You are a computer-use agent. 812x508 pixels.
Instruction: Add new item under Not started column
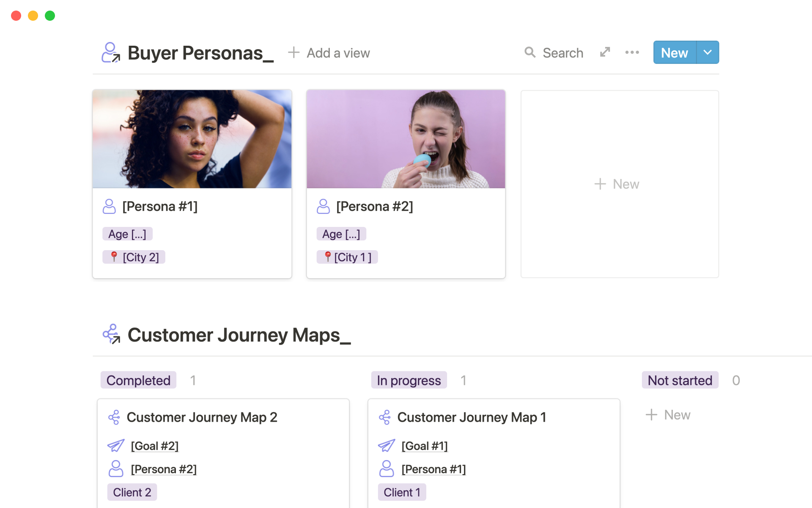tap(668, 415)
